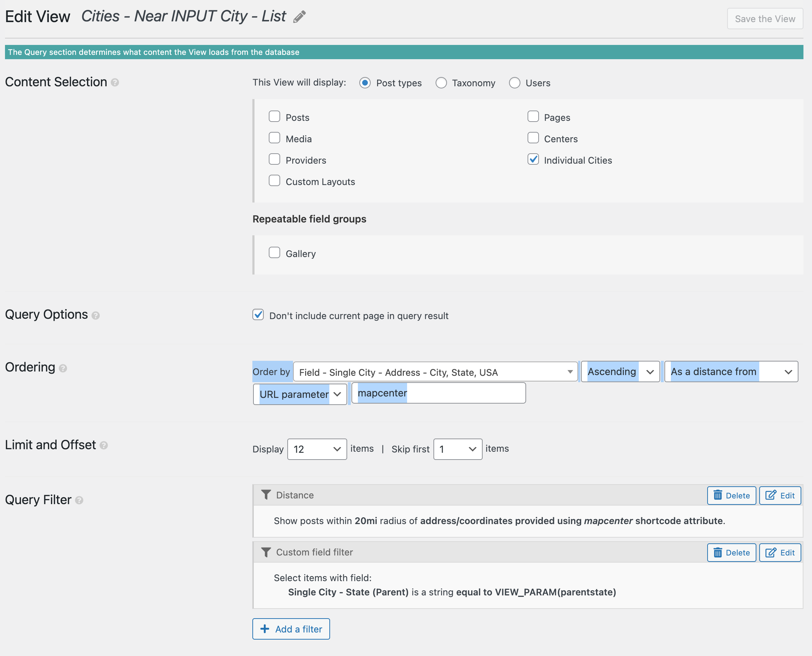
Task: Check the Gallery repeatable field group
Action: click(274, 252)
